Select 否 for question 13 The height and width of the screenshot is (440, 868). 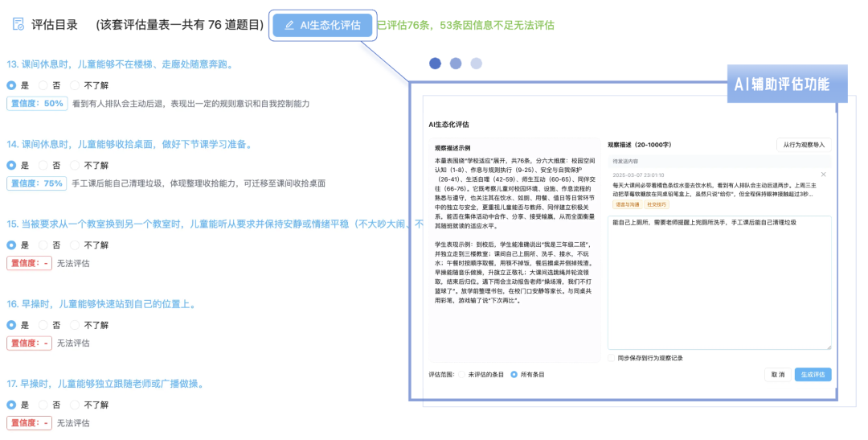point(43,85)
